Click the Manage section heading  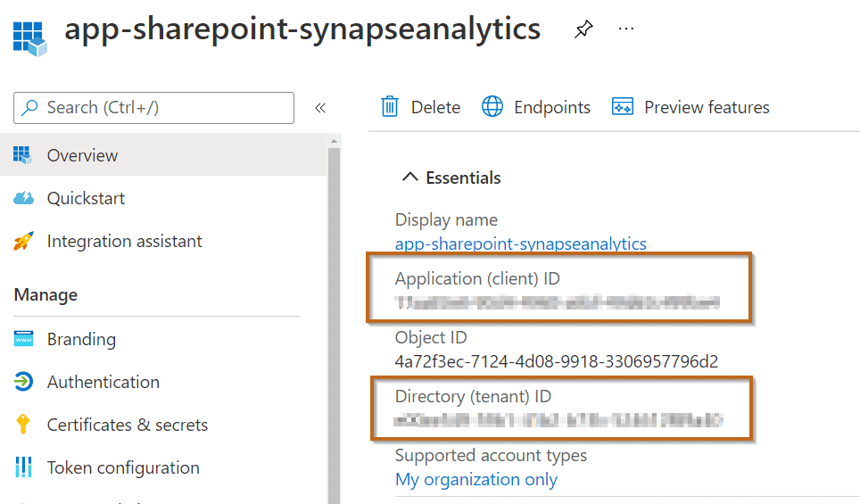(45, 295)
